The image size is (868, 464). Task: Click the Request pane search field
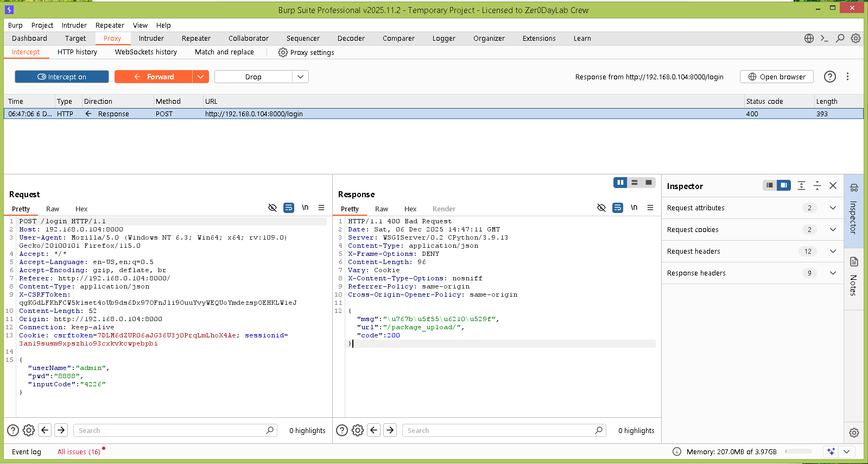(175, 430)
